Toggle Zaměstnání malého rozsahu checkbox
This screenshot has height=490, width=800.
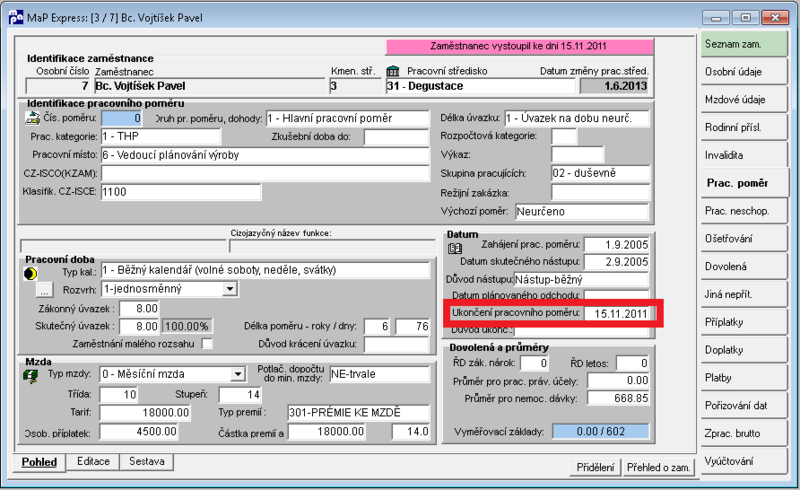click(207, 344)
